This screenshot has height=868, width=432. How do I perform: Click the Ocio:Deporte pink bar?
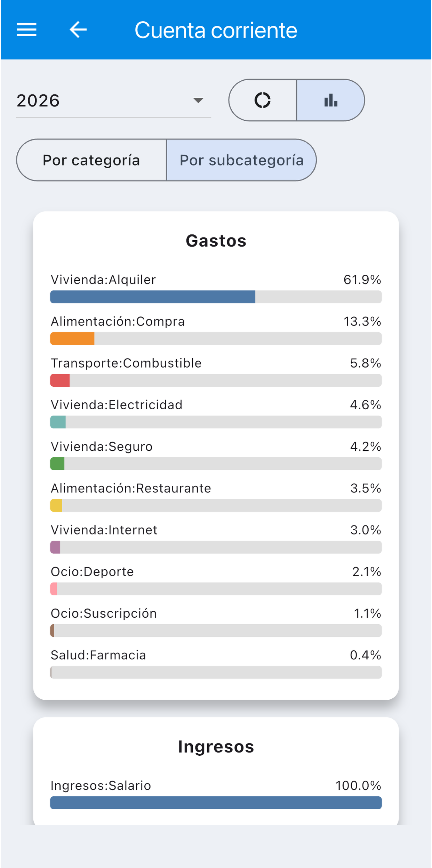click(54, 589)
